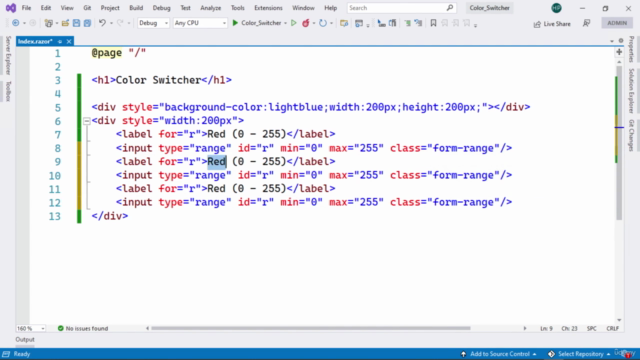The width and height of the screenshot is (640, 360).
Task: Open the Analyze menu
Action: click(x=210, y=8)
